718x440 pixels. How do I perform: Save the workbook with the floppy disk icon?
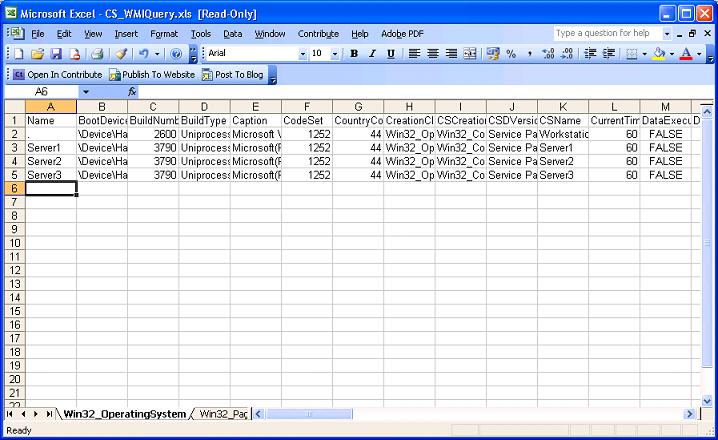click(56, 54)
